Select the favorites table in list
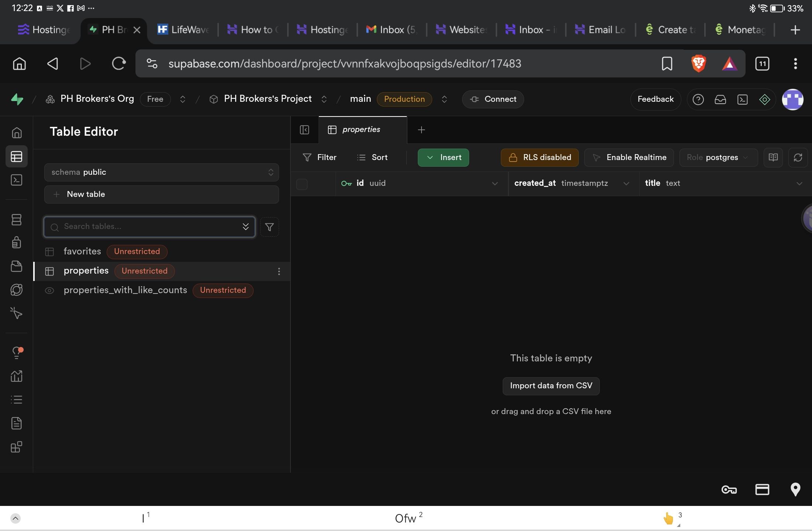This screenshot has width=812, height=531. [x=82, y=251]
